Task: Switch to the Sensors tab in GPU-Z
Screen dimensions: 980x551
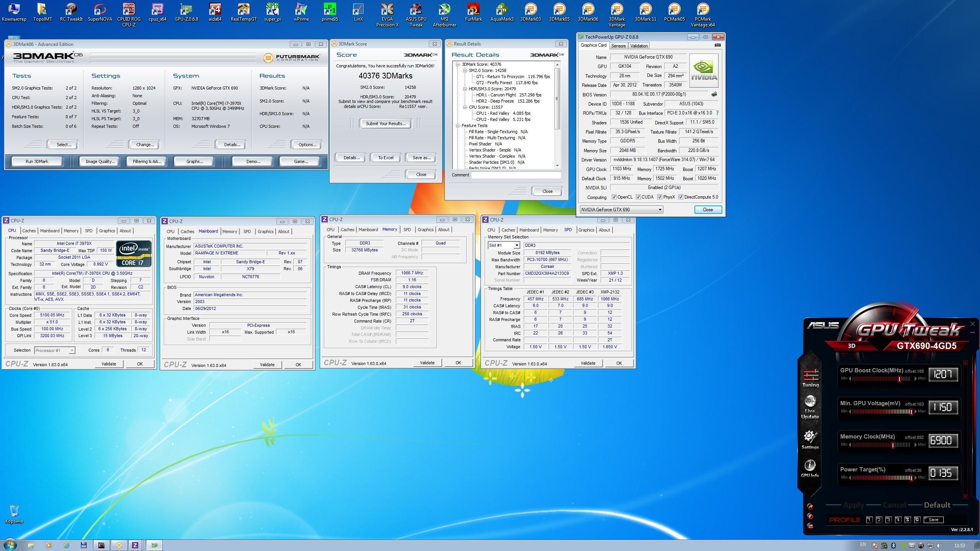Action: pos(618,46)
